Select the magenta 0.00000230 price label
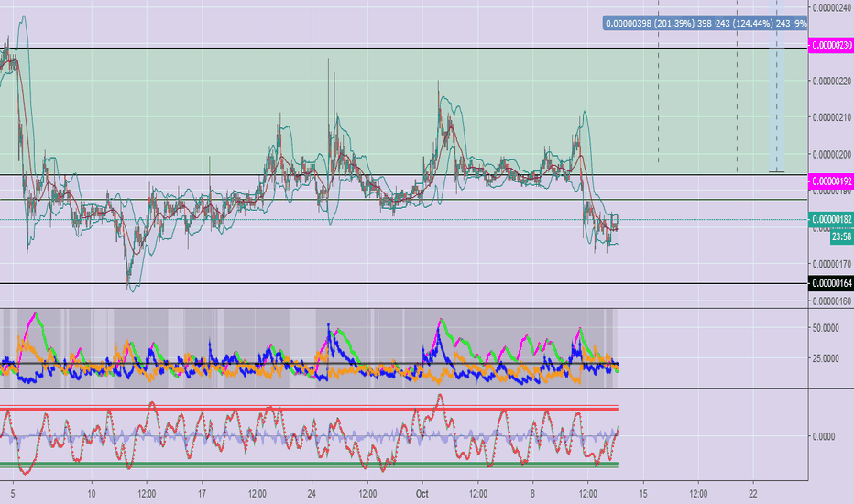Viewport: 854px width, 504px height. [x=831, y=45]
